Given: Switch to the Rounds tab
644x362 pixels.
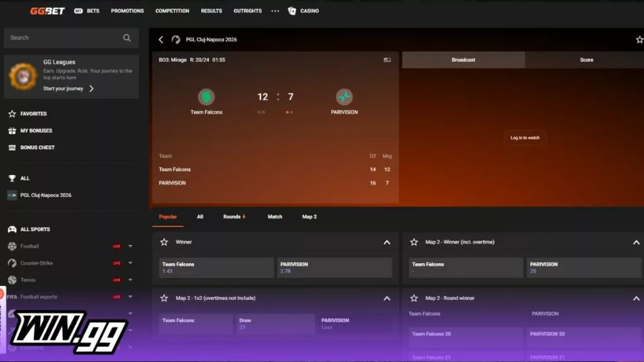Looking at the screenshot, I should tap(234, 217).
